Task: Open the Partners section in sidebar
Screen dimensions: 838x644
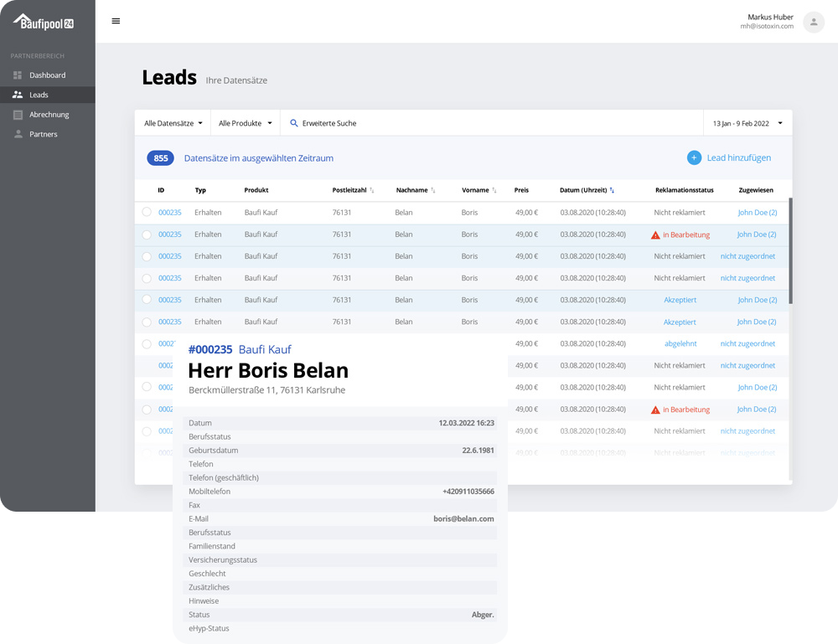Action: [48, 134]
